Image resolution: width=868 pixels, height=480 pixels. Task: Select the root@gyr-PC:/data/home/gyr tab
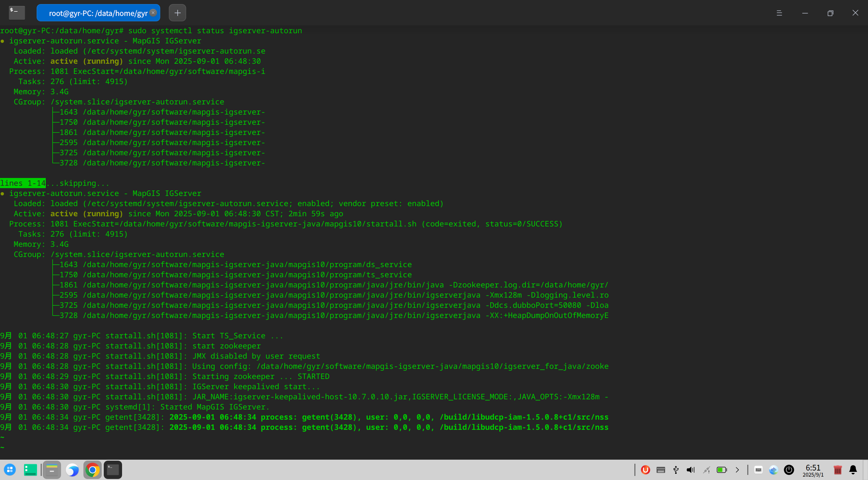point(98,13)
